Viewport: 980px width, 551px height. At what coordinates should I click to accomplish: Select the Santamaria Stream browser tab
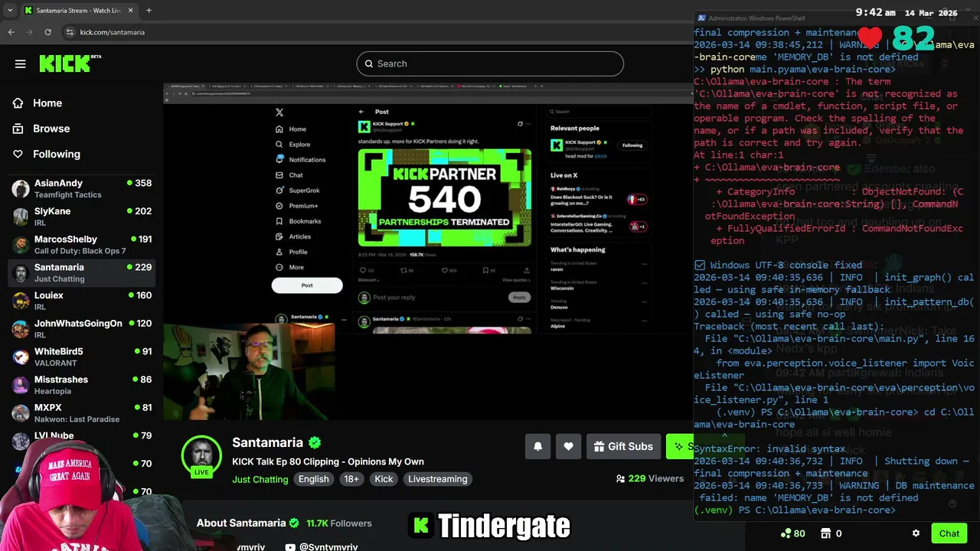pyautogui.click(x=79, y=11)
